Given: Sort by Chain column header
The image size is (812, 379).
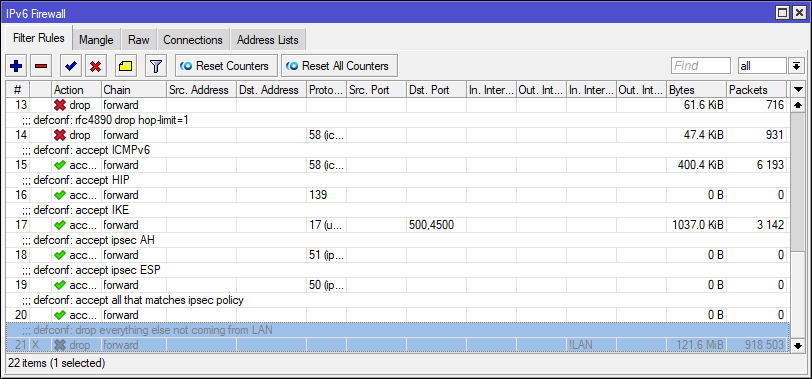Looking at the screenshot, I should 134,90.
